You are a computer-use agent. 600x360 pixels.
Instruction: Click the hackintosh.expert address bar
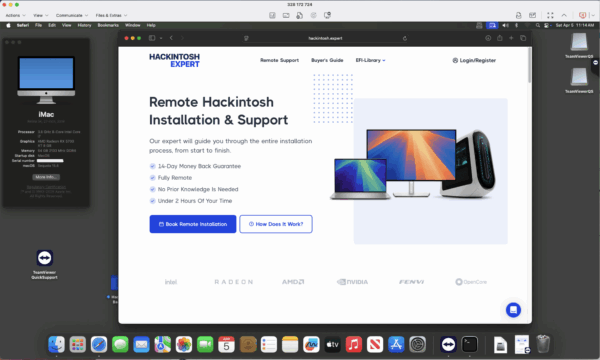(x=325, y=38)
